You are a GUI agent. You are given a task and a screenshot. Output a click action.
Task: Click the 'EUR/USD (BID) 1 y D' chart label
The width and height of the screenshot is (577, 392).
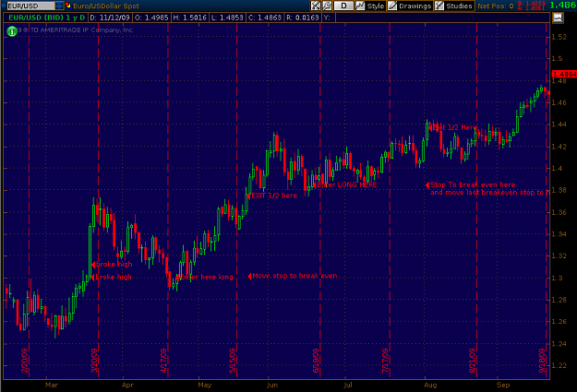coord(47,18)
